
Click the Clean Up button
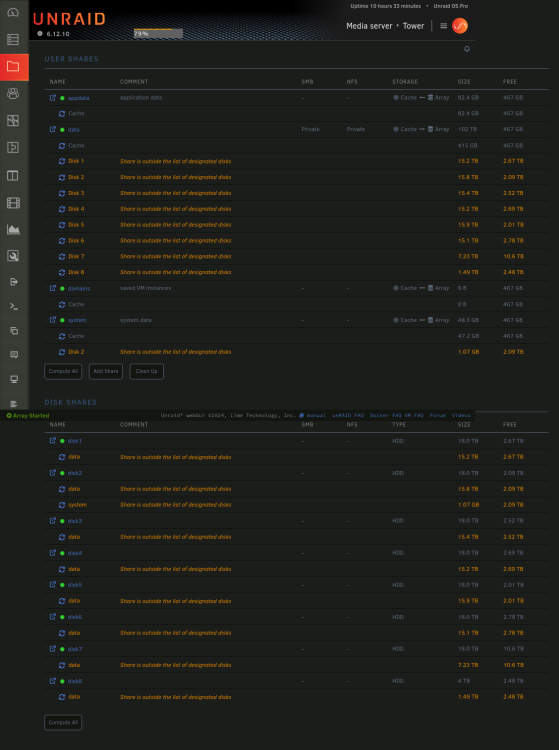click(146, 371)
